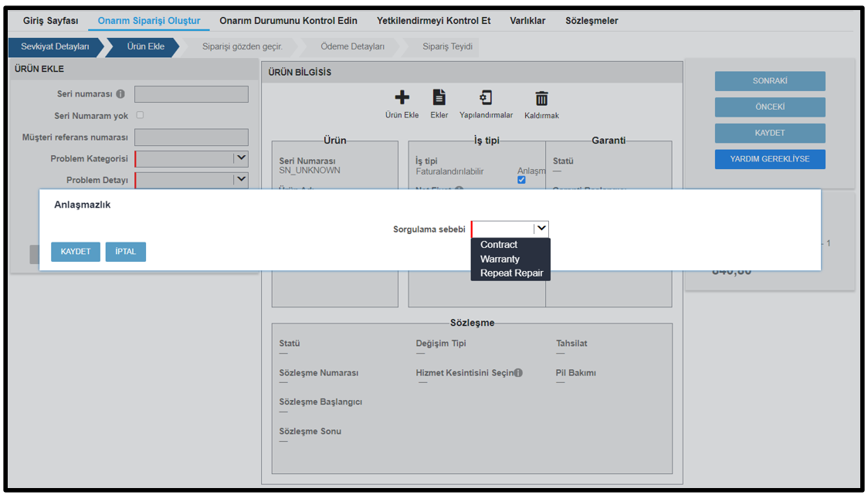Click Siparişi gözden geçir step

pyautogui.click(x=242, y=46)
